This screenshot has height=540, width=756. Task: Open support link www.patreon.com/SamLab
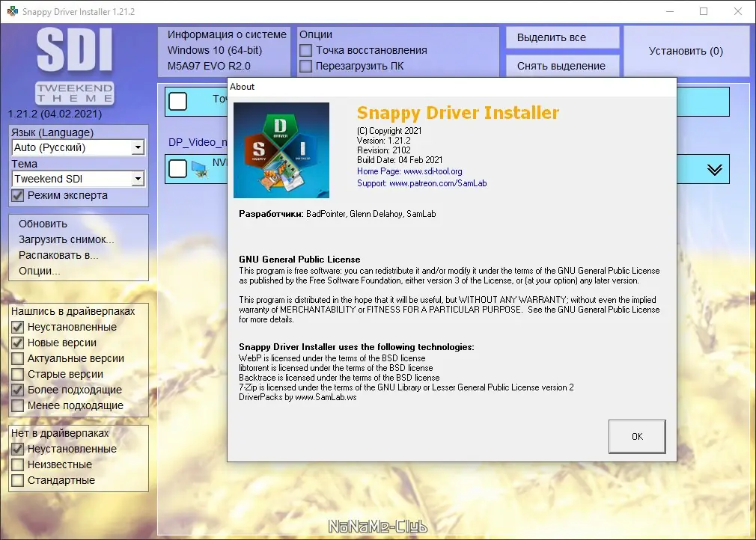point(438,183)
